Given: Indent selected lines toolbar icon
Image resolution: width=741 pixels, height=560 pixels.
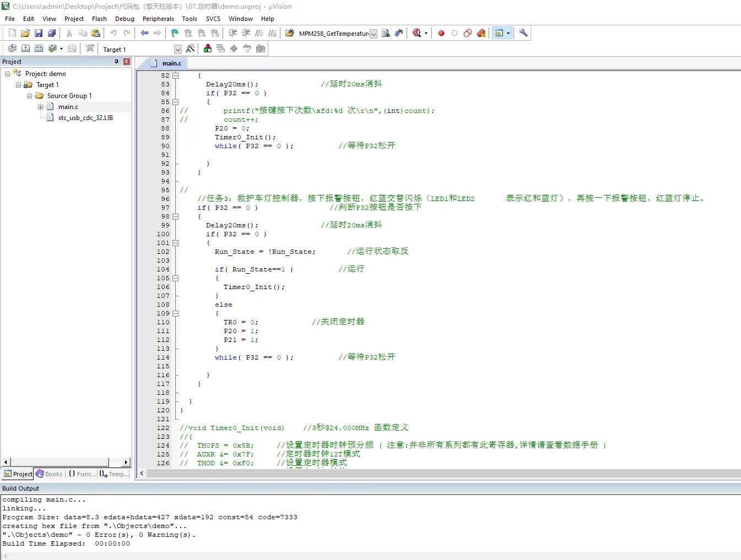Looking at the screenshot, I should 232,33.
